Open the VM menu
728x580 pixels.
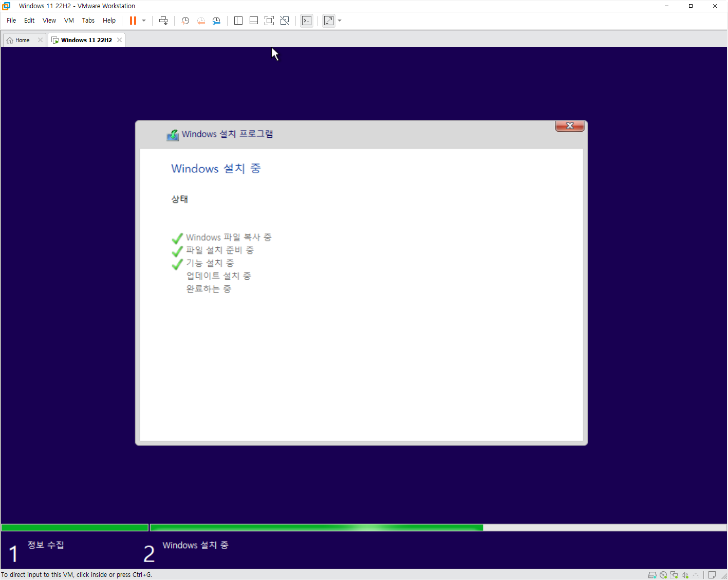69,21
